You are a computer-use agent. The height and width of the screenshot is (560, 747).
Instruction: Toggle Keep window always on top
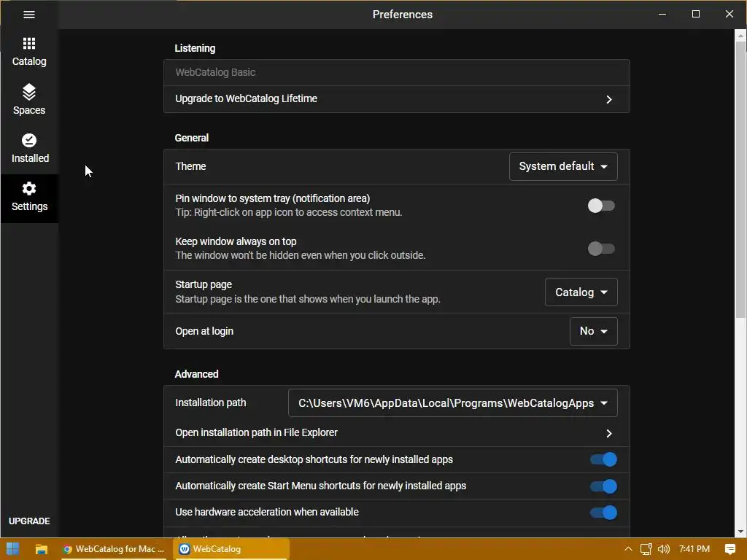pos(601,249)
